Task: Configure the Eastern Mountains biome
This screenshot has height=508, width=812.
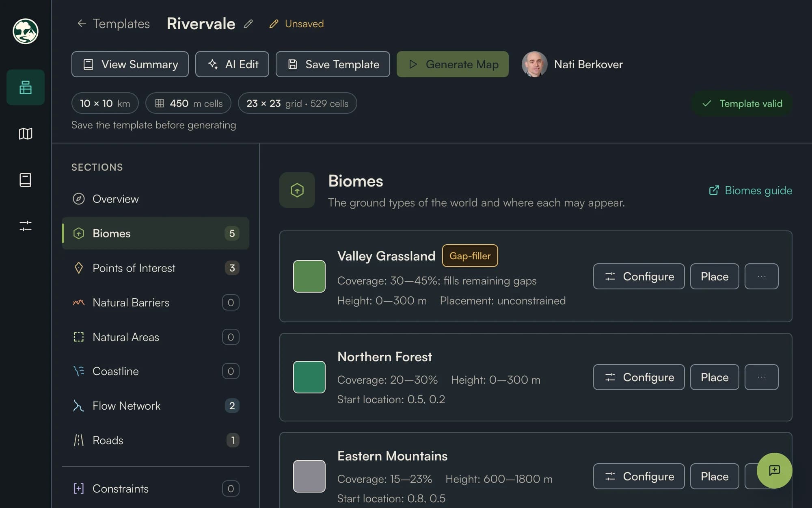Action: tap(639, 476)
